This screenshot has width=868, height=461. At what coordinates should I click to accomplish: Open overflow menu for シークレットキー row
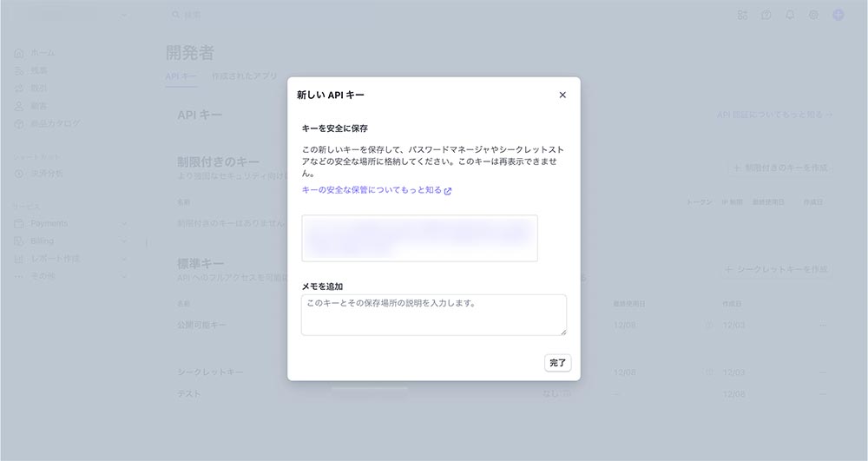(823, 372)
